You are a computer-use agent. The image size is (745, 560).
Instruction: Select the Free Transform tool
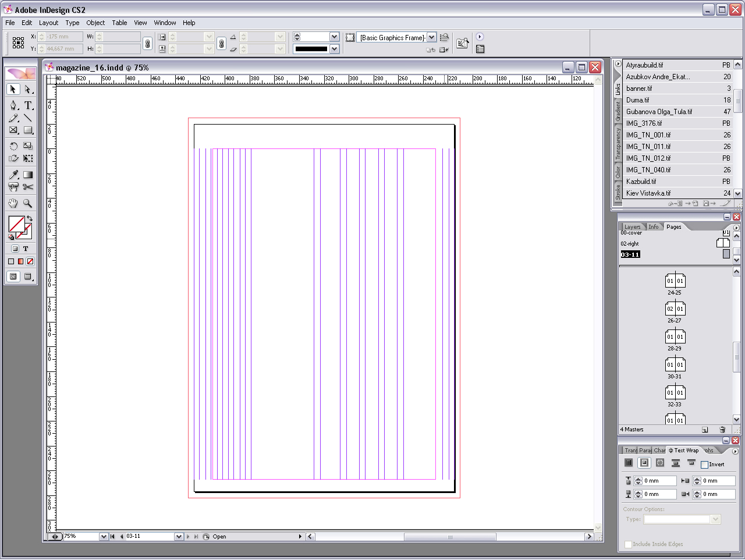point(28,158)
